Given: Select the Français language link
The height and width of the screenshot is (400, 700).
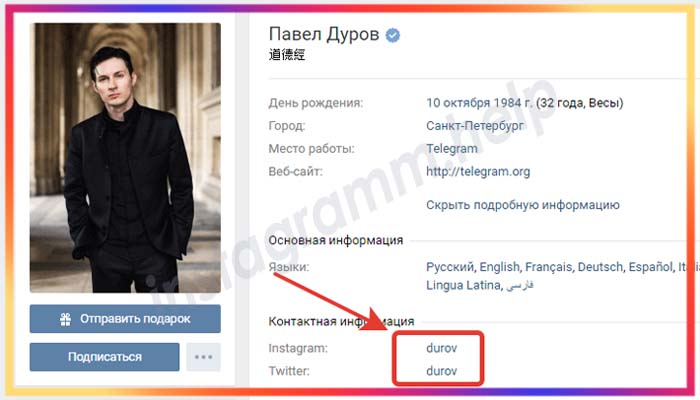Looking at the screenshot, I should click(548, 267).
